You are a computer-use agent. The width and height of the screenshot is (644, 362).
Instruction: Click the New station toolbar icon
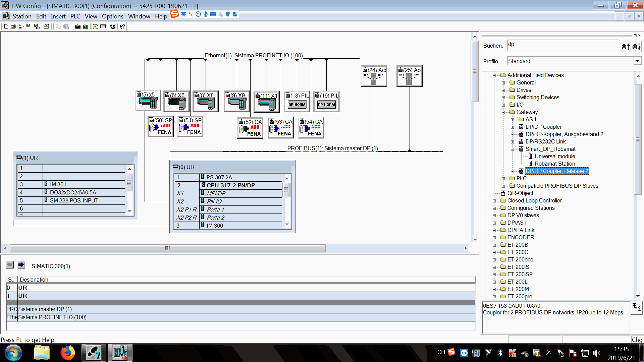click(6, 26)
